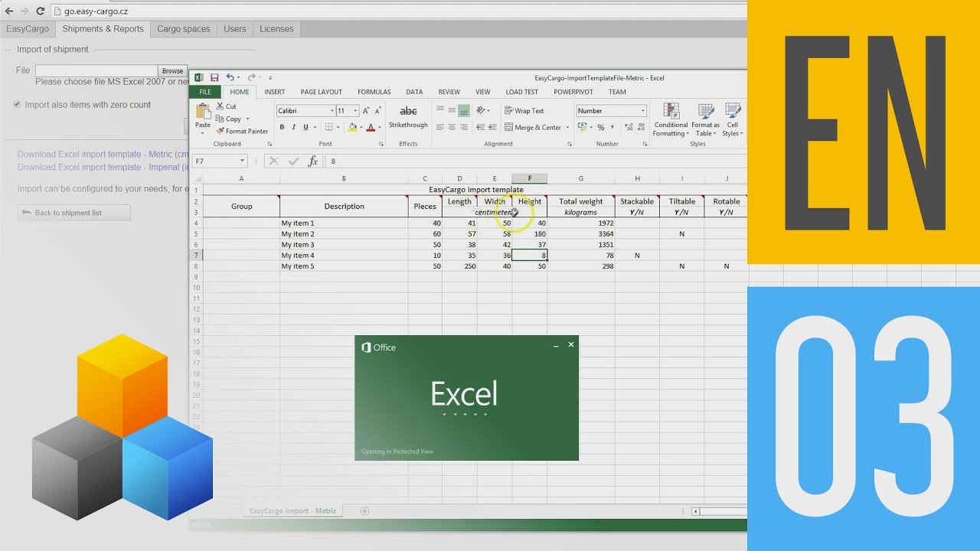Image resolution: width=980 pixels, height=551 pixels.
Task: Decrease the indent
Action: [481, 127]
